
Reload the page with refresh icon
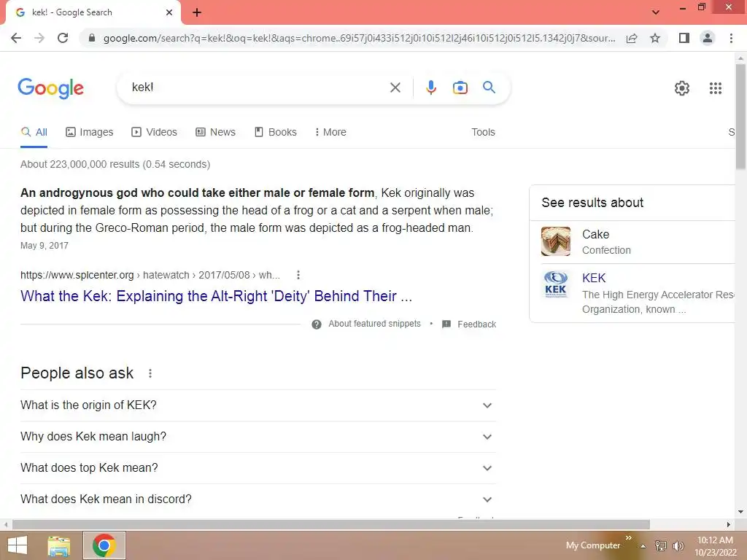[x=63, y=38]
